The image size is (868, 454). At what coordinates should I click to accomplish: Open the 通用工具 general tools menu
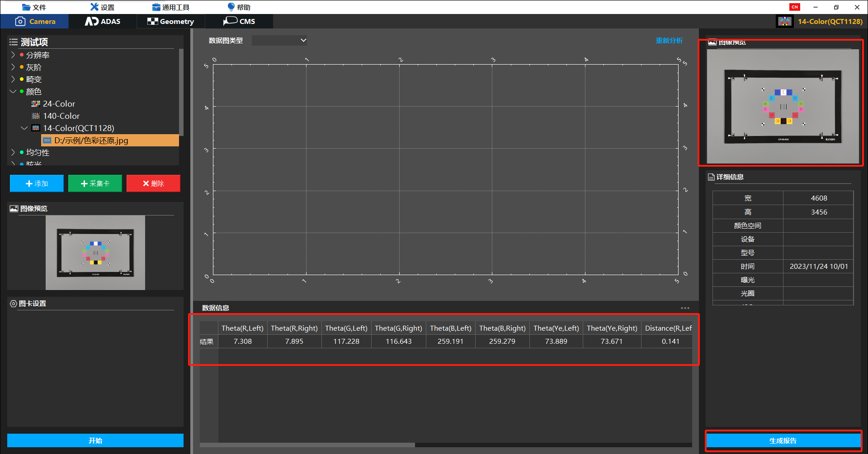click(171, 7)
